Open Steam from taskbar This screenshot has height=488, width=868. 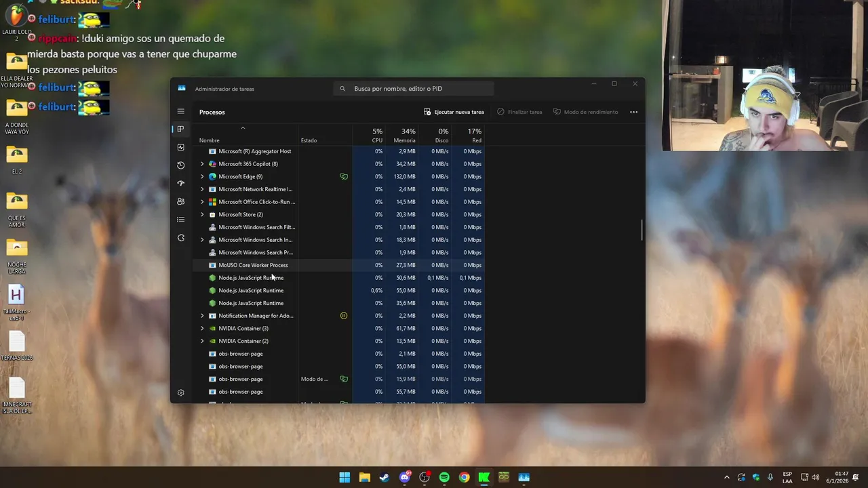(384, 477)
